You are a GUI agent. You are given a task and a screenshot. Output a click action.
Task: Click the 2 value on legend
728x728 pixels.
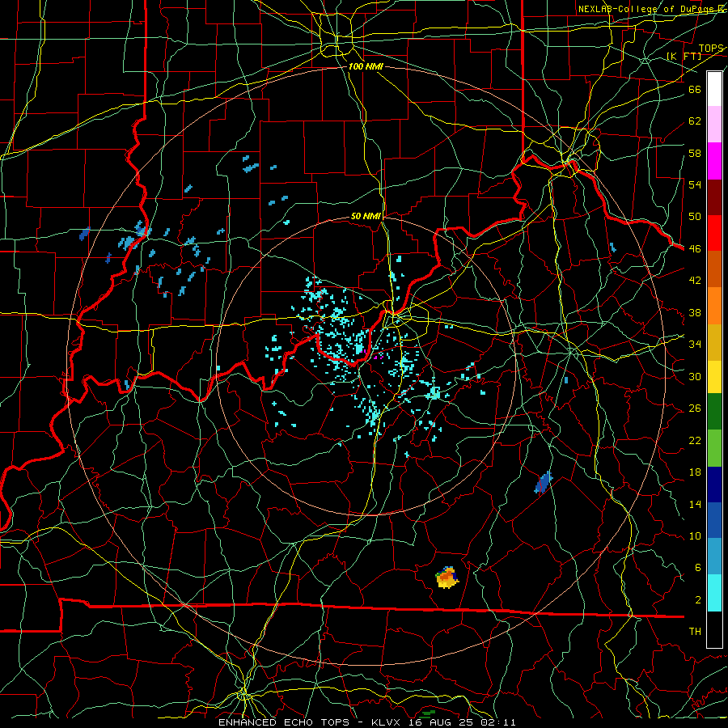click(697, 600)
